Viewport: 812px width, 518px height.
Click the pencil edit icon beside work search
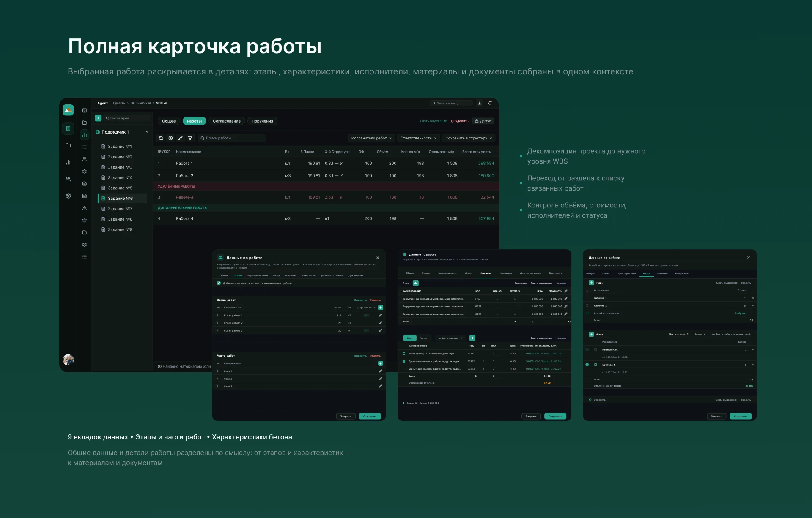click(x=181, y=138)
